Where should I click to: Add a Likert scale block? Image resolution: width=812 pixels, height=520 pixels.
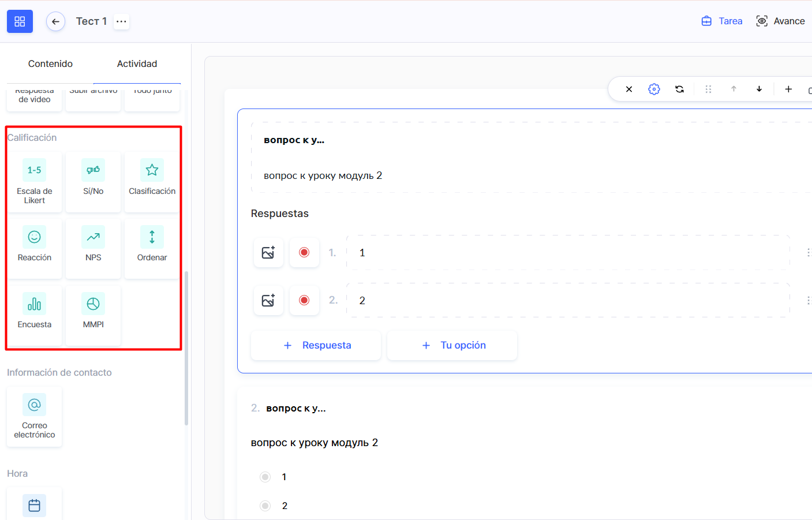coord(35,182)
